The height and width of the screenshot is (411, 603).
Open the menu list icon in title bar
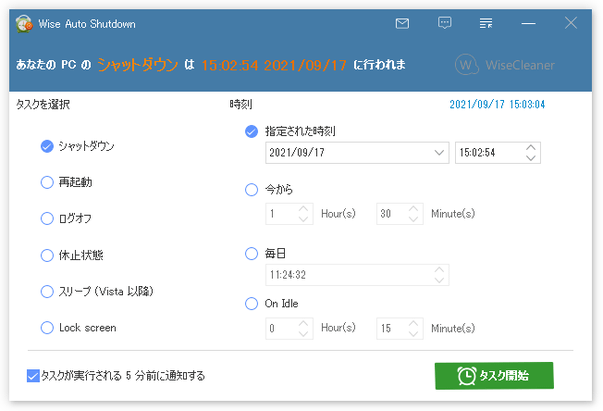486,23
